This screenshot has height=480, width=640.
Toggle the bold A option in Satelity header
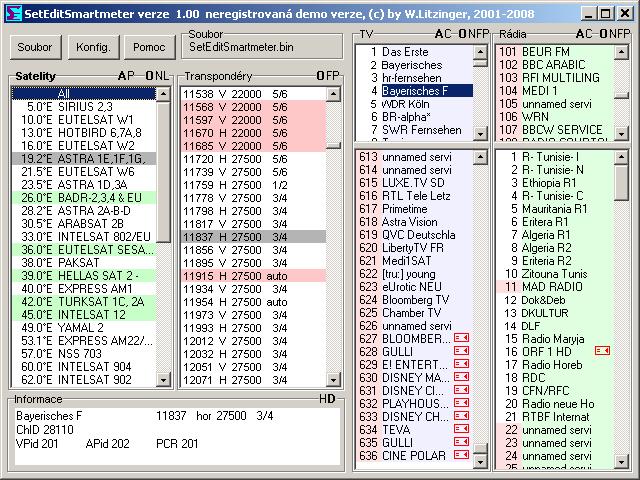coord(122,76)
